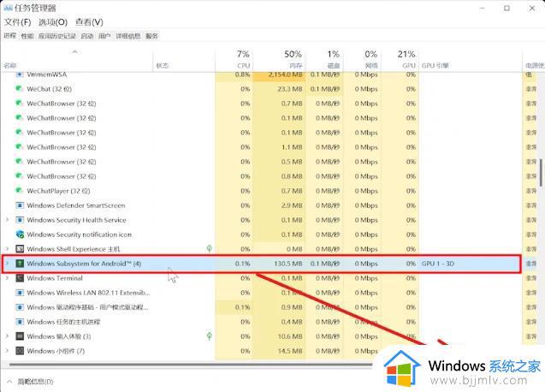Click the GPU 1 - 3D engine cell
Screen dimensions: 545x392
pyautogui.click(x=471, y=264)
